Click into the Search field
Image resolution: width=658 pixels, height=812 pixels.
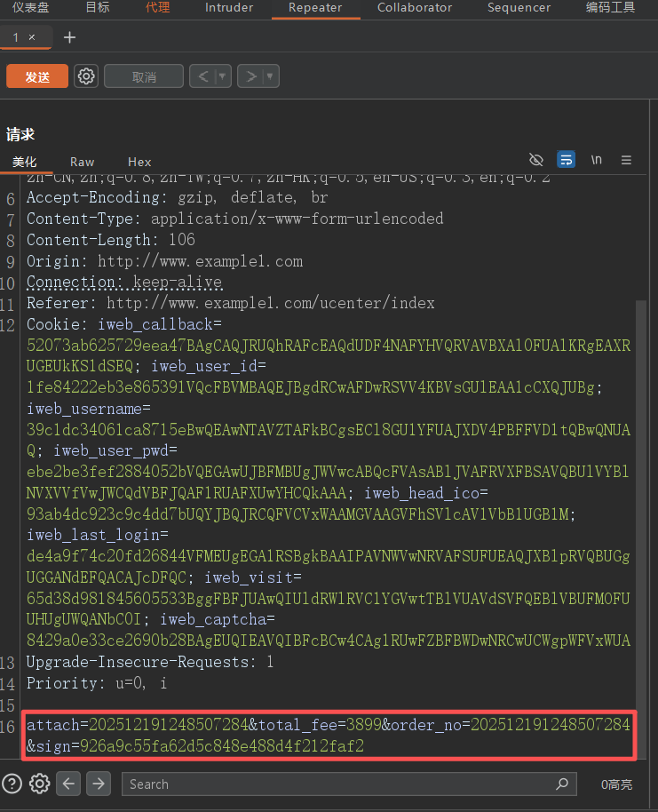(x=349, y=784)
